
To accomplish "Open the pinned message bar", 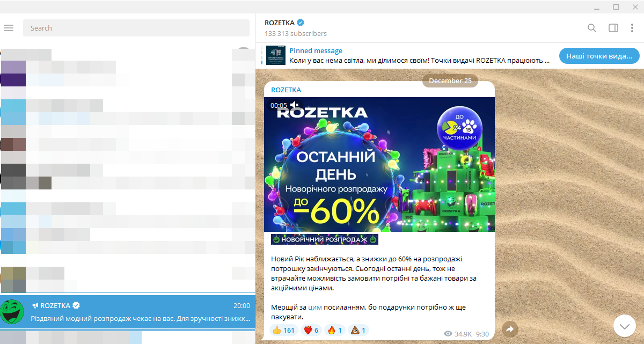I will point(408,55).
